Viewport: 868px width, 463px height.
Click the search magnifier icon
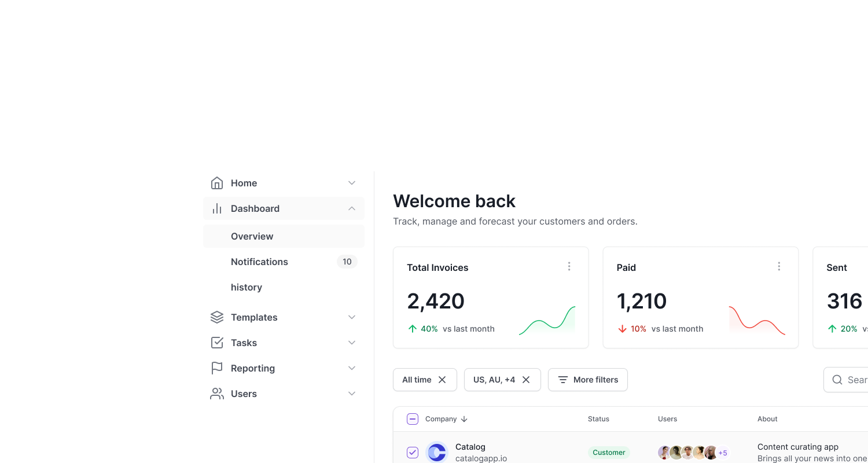pyautogui.click(x=837, y=379)
